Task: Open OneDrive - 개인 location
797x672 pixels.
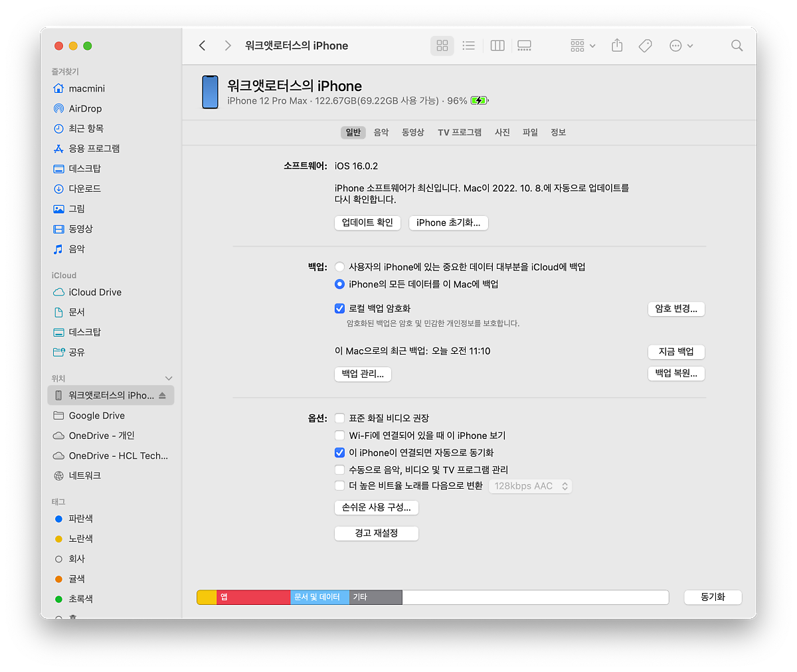Action: (x=101, y=436)
